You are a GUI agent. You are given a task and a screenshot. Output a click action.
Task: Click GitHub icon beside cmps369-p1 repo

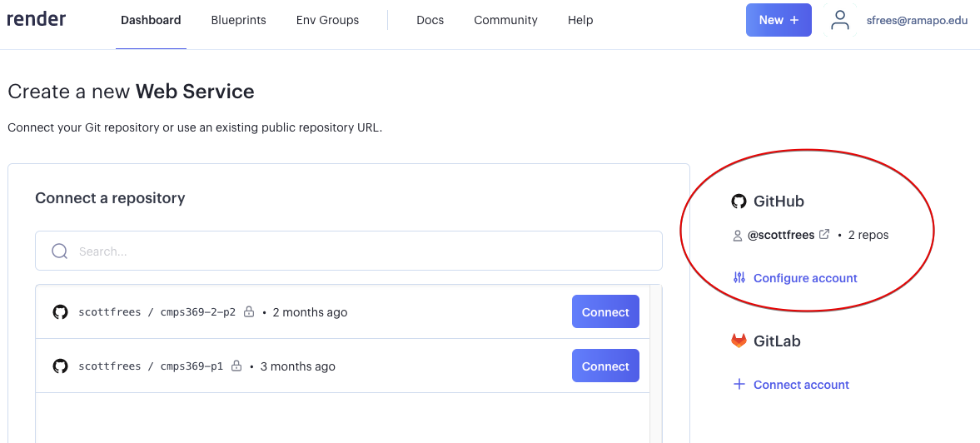[60, 366]
